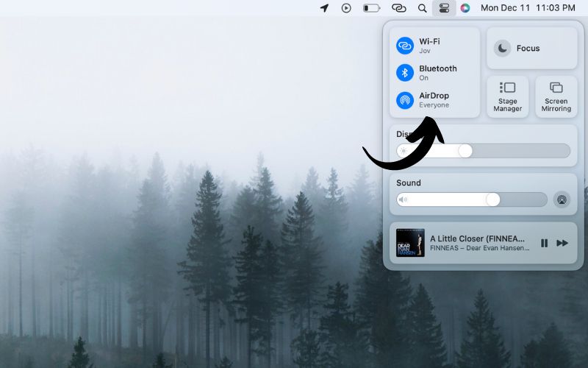The image size is (588, 368).
Task: Skip to the next track
Action: [562, 244]
